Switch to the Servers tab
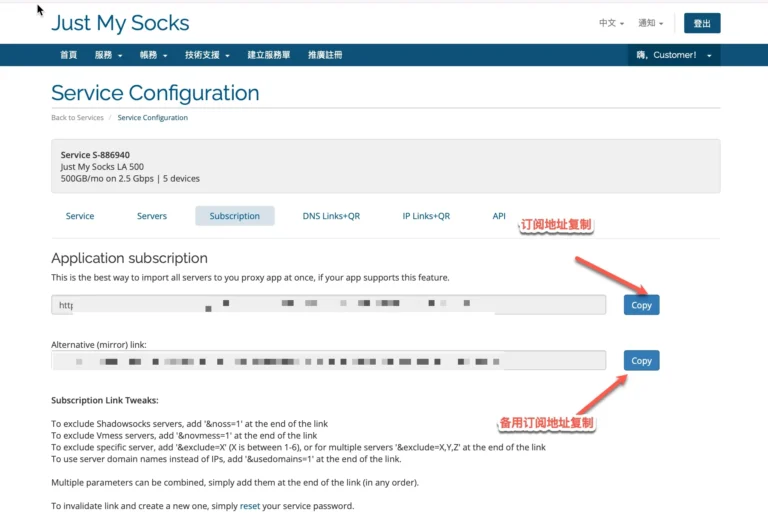The width and height of the screenshot is (768, 529). [152, 216]
